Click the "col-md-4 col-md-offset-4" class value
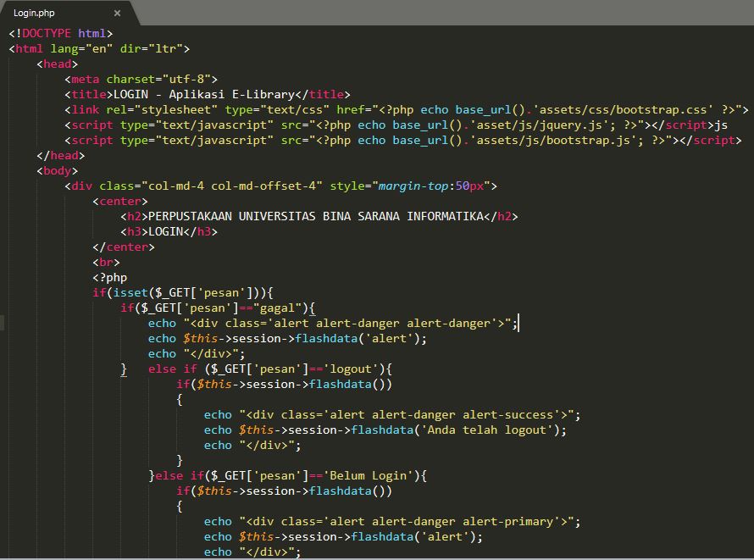The height and width of the screenshot is (560, 754). [x=232, y=186]
